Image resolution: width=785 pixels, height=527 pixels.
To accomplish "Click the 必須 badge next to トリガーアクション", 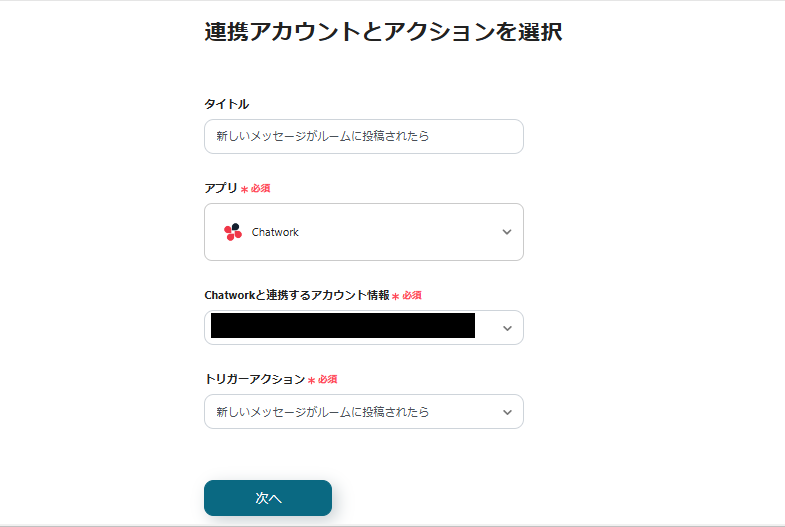I will pyautogui.click(x=328, y=380).
